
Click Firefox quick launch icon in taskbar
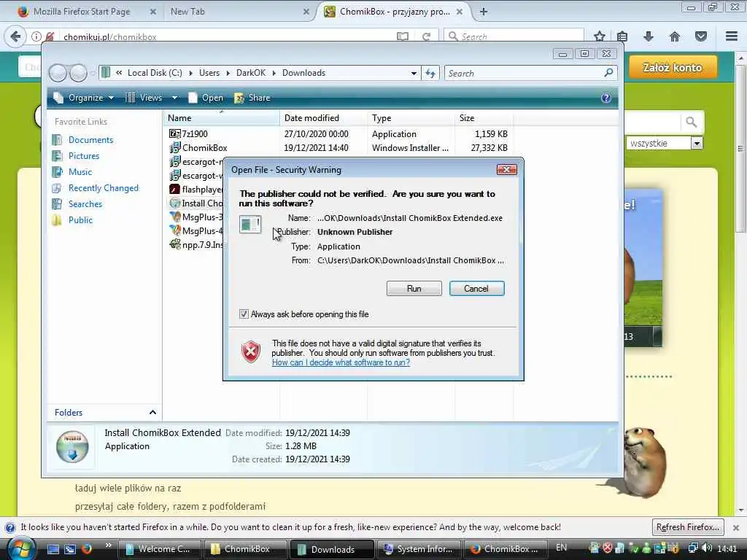click(x=87, y=549)
